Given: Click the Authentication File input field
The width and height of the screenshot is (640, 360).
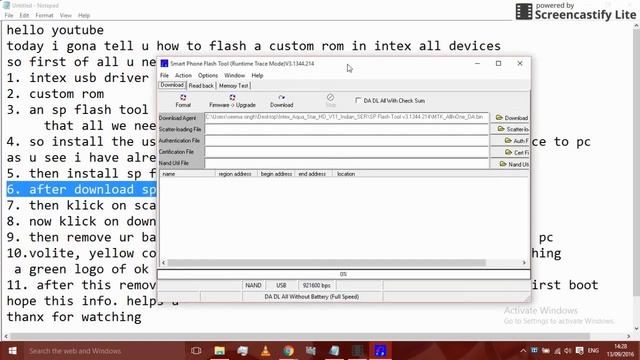Looking at the screenshot, I should click(346, 140).
